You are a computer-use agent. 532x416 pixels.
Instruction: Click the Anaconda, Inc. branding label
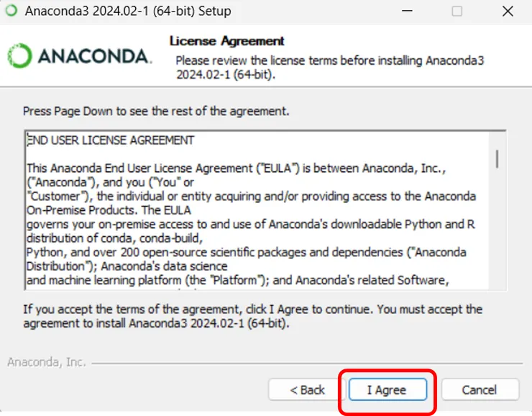tap(46, 362)
